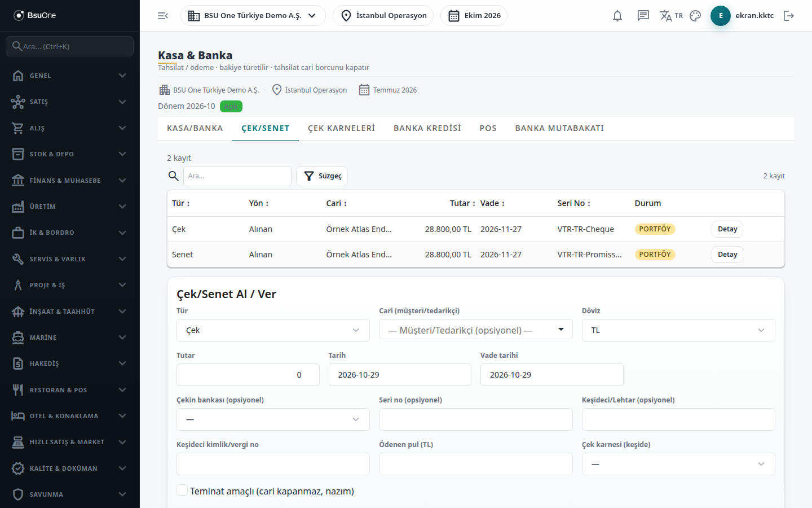Viewport: 812px width, 508px height.
Task: Click the Vade tarihi date field
Action: click(x=551, y=375)
